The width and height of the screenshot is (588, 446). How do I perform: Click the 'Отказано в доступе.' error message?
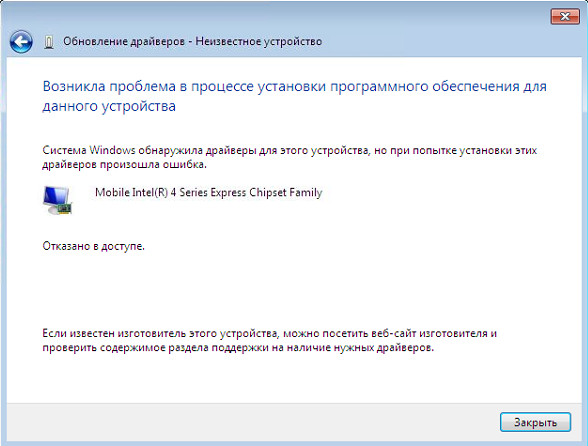(93, 246)
